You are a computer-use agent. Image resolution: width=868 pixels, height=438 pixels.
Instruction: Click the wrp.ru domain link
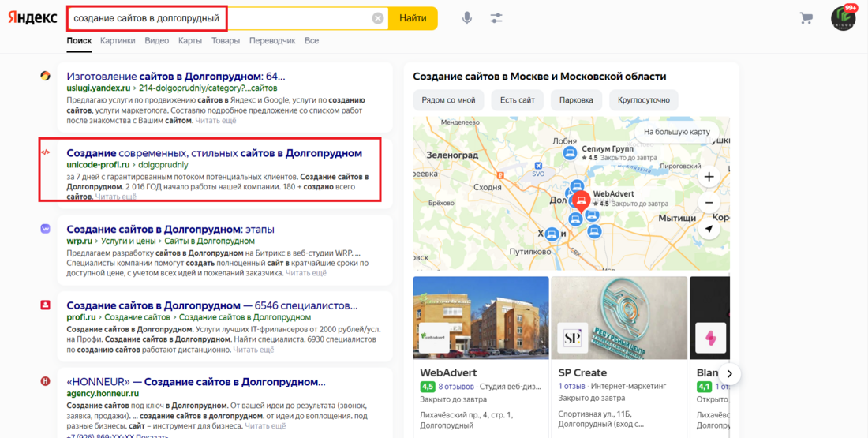pyautogui.click(x=79, y=241)
